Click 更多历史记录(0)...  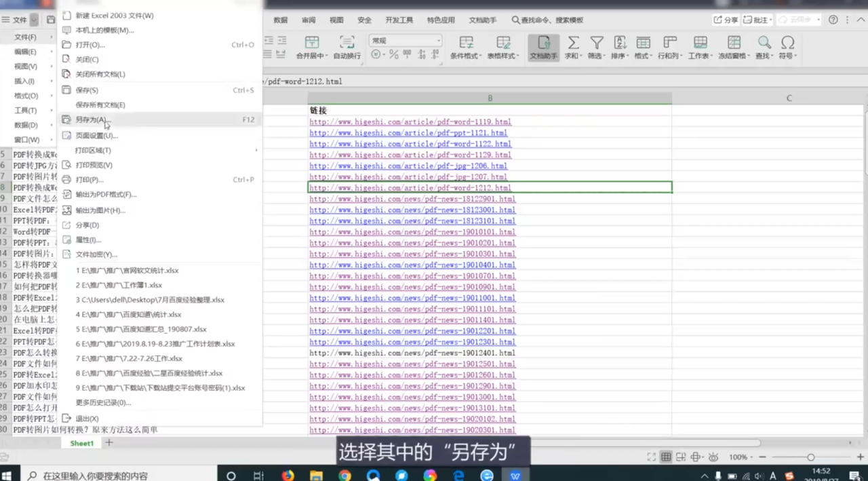tap(159, 402)
